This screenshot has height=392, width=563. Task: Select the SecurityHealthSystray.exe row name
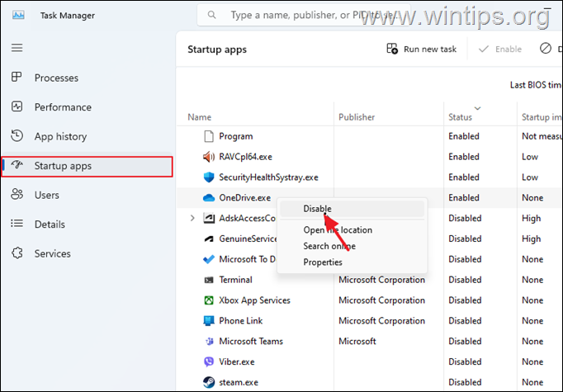point(268,177)
